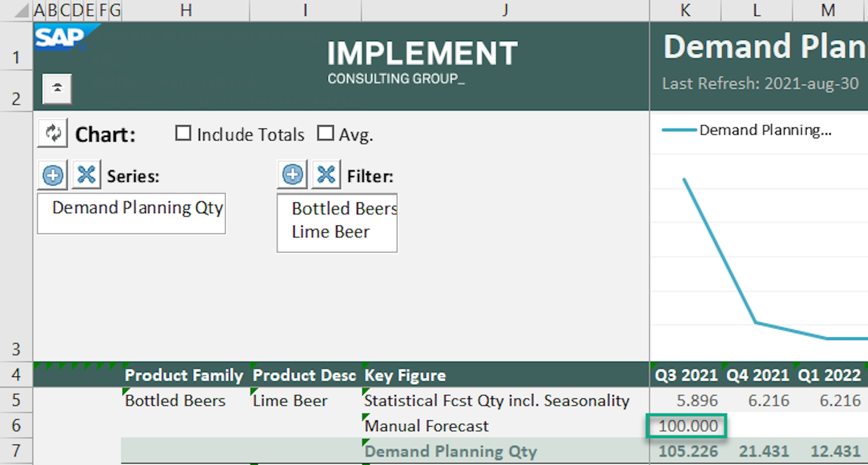The image size is (868, 465).
Task: Click the add Filter plus icon
Action: (x=292, y=175)
